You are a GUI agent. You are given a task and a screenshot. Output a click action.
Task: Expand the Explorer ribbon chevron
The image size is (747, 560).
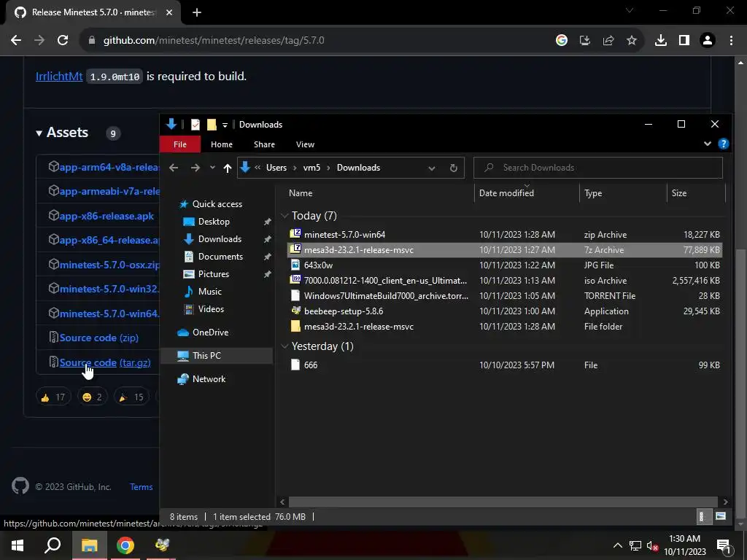point(708,144)
